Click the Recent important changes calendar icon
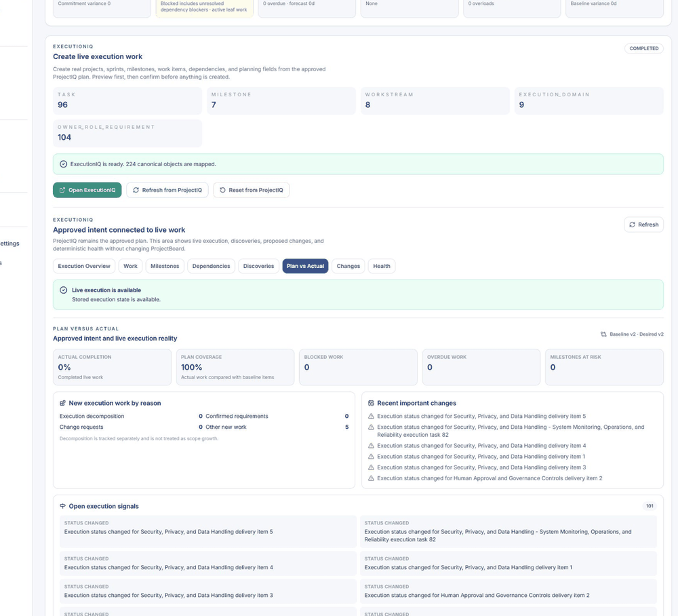The height and width of the screenshot is (616, 678). pyautogui.click(x=371, y=403)
